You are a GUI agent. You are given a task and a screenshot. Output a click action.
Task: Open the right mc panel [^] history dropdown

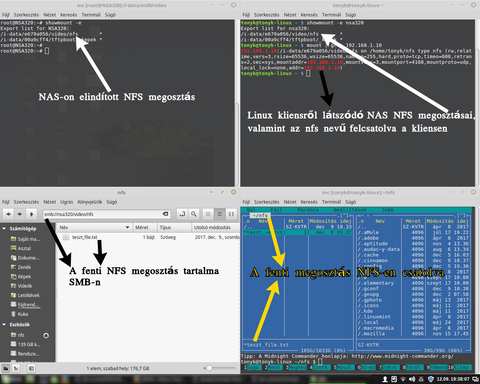(463, 216)
